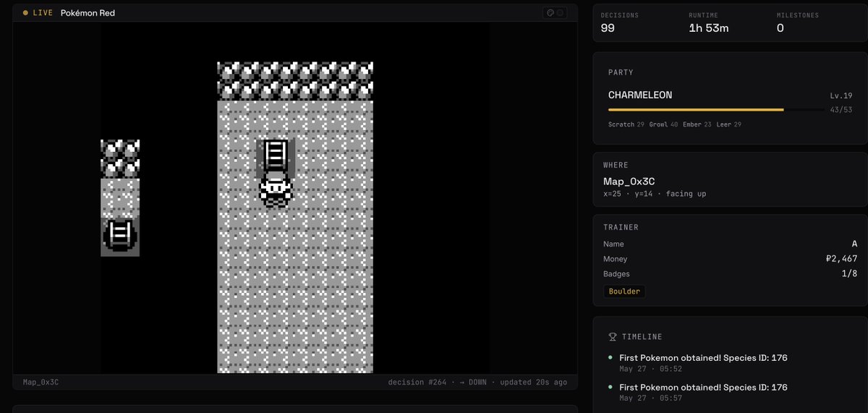Click the trainer money value ₽2,467
The height and width of the screenshot is (413, 868).
point(841,259)
